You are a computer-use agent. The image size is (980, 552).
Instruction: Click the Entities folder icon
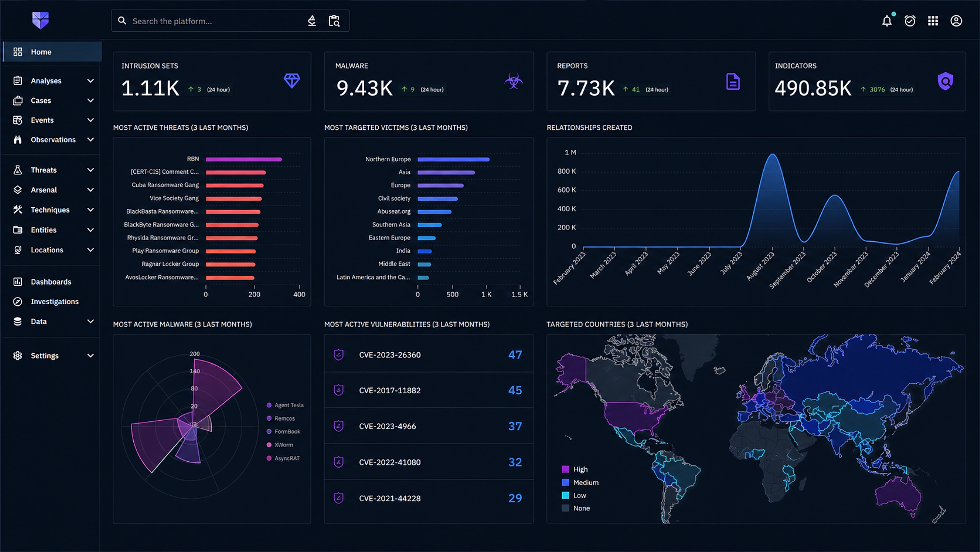18,230
